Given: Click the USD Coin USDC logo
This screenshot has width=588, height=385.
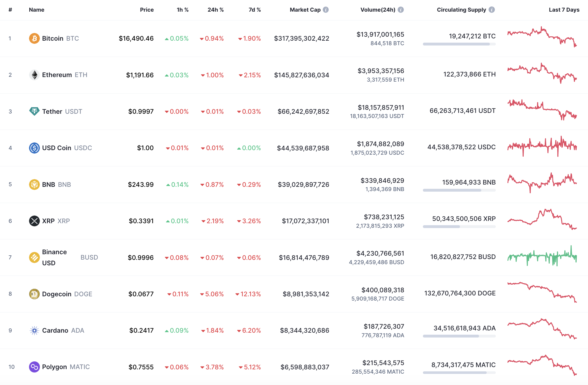Looking at the screenshot, I should point(34,148).
